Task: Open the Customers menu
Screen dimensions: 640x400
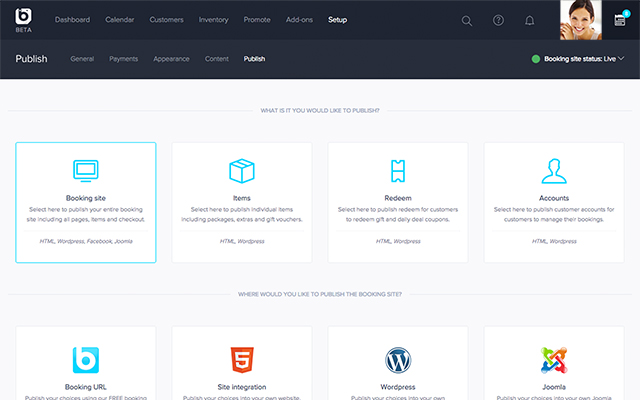Action: pyautogui.click(x=167, y=20)
